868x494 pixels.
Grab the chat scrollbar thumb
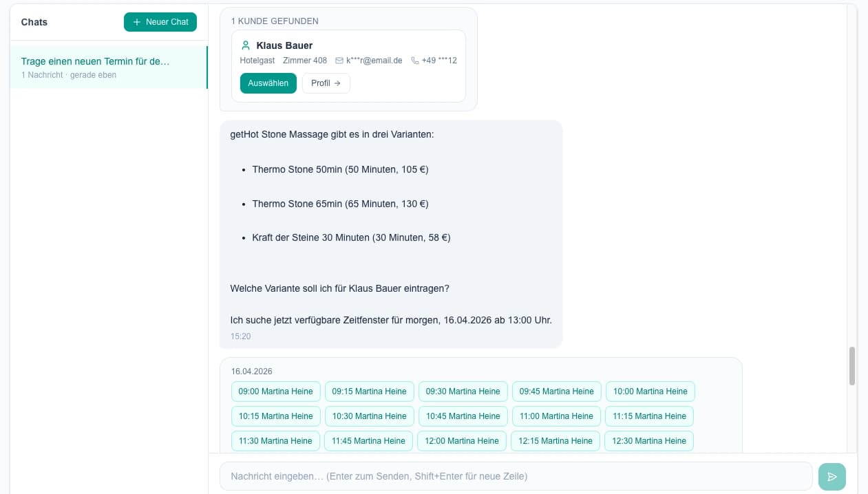pyautogui.click(x=851, y=365)
